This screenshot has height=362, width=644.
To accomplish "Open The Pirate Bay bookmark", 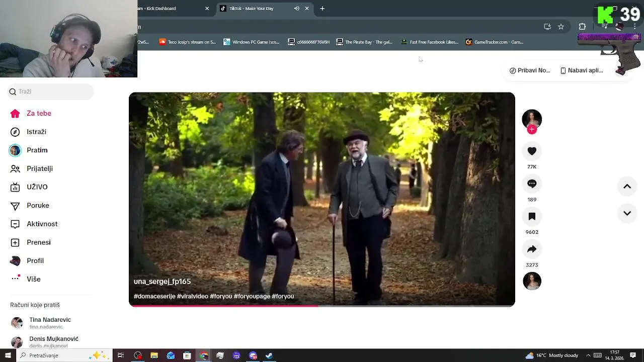I will pos(365,42).
